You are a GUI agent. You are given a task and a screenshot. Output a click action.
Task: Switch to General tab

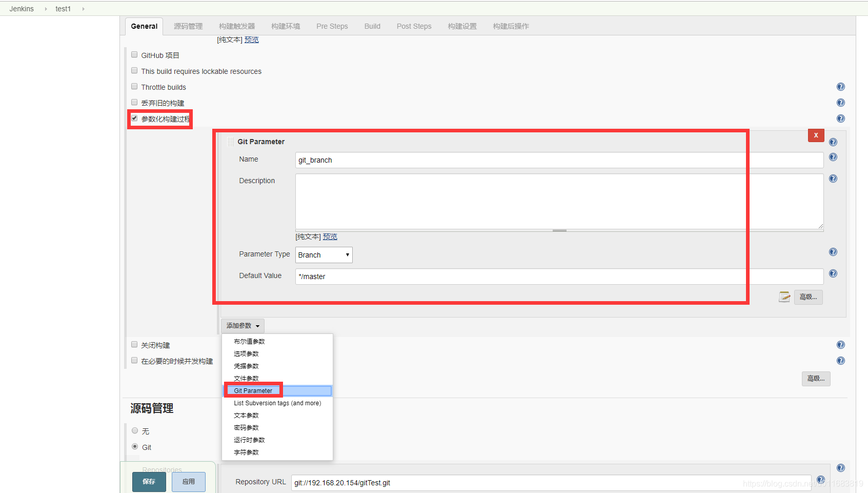click(x=144, y=26)
